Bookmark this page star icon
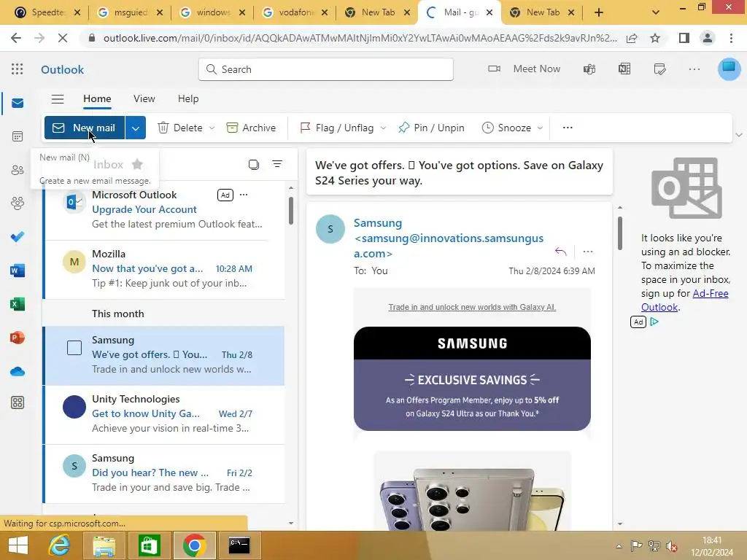 click(655, 38)
